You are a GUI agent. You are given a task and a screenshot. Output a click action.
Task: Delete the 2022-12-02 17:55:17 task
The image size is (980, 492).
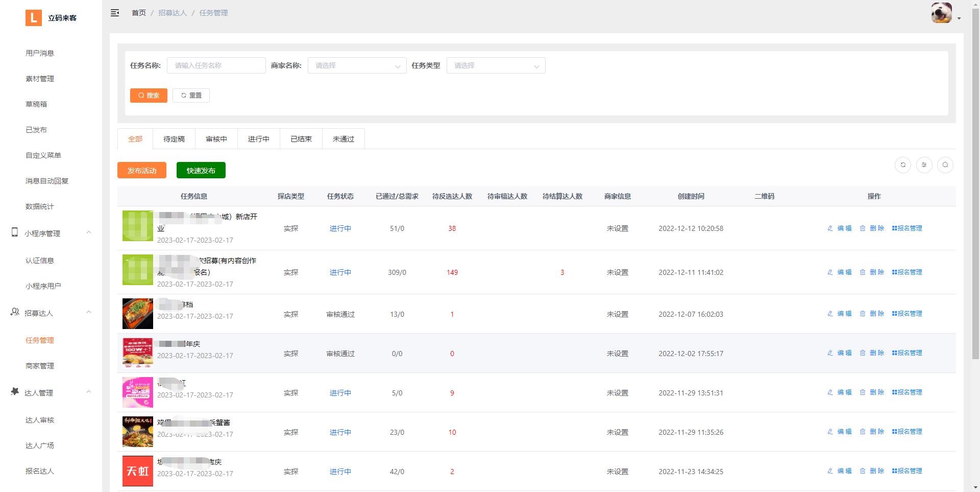coord(872,353)
